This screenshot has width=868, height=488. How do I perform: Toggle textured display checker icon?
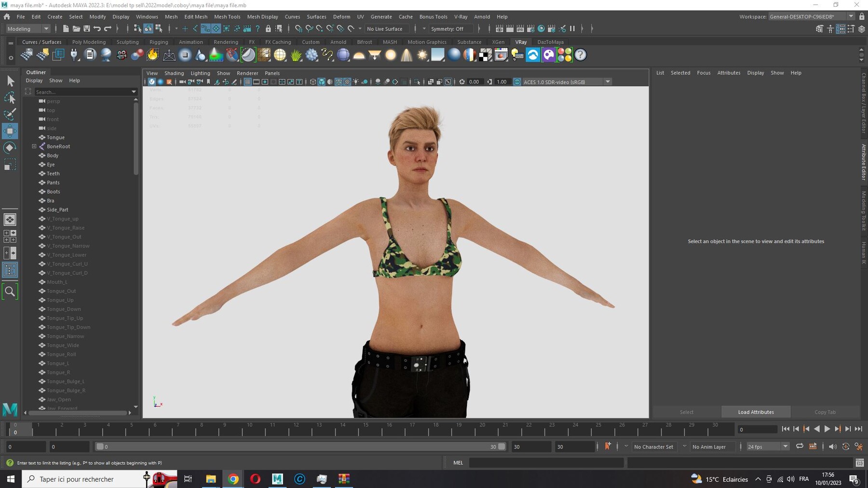[x=347, y=82]
